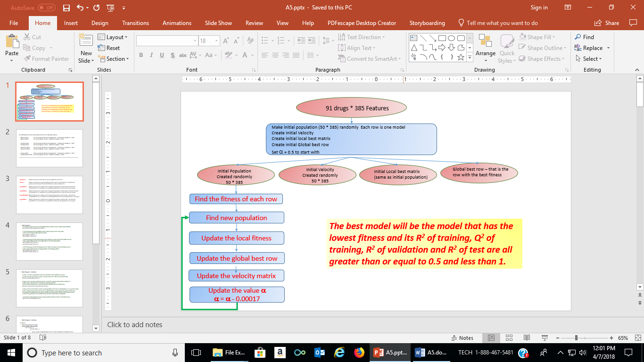This screenshot has width=644, height=362.
Task: Open the Select dropdown in Editing group
Action: tap(588, 59)
